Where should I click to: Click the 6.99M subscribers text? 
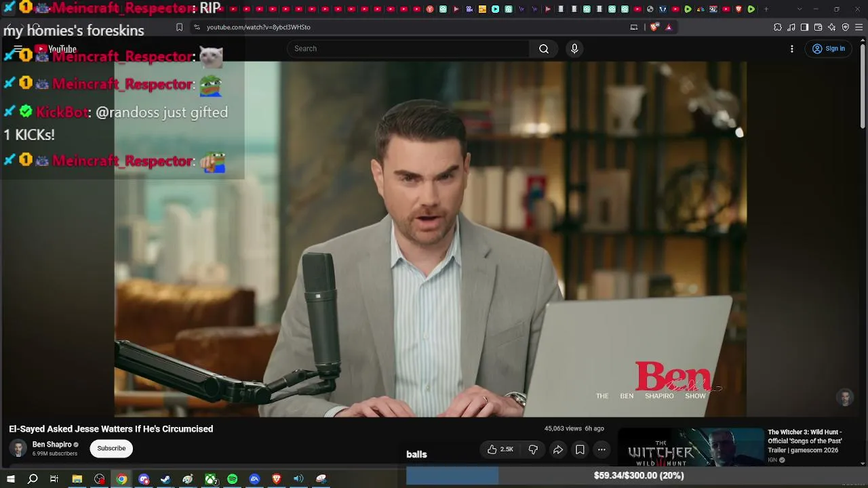[x=55, y=453]
